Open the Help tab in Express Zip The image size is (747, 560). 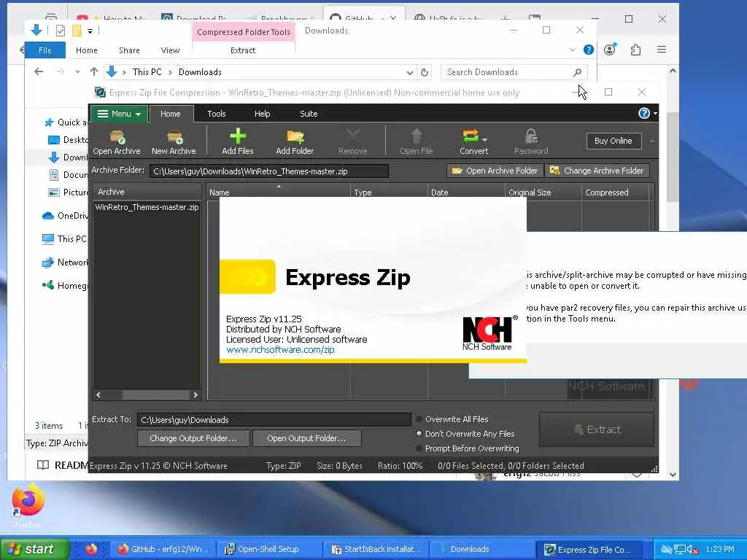(262, 114)
